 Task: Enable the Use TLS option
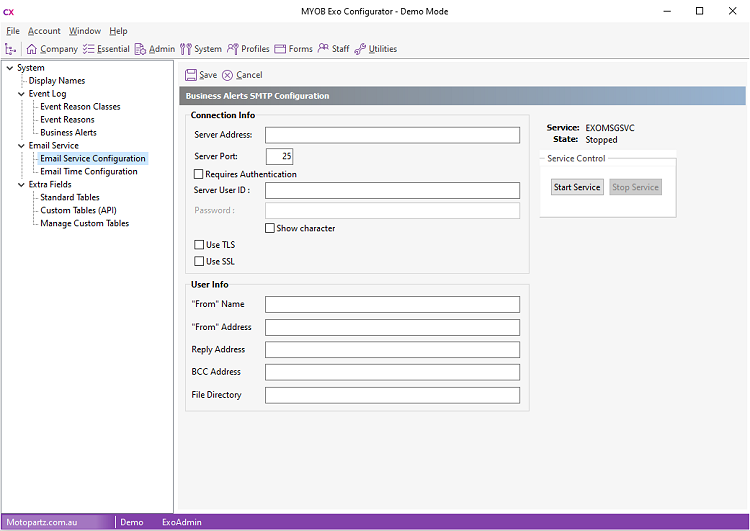click(x=199, y=245)
